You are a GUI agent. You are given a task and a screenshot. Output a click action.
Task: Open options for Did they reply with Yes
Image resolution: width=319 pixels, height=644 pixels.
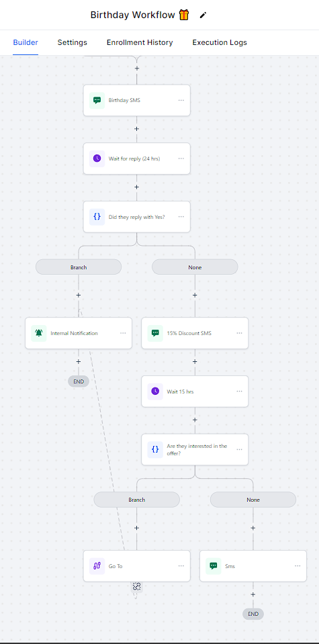click(x=181, y=217)
